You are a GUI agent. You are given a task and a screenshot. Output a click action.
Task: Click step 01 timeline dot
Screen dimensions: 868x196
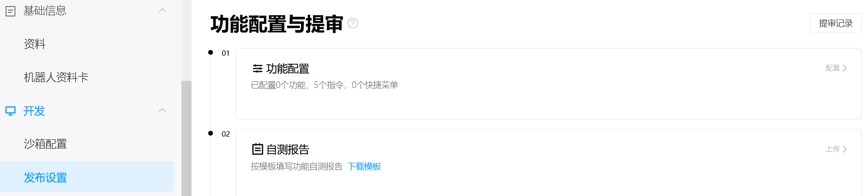(211, 52)
